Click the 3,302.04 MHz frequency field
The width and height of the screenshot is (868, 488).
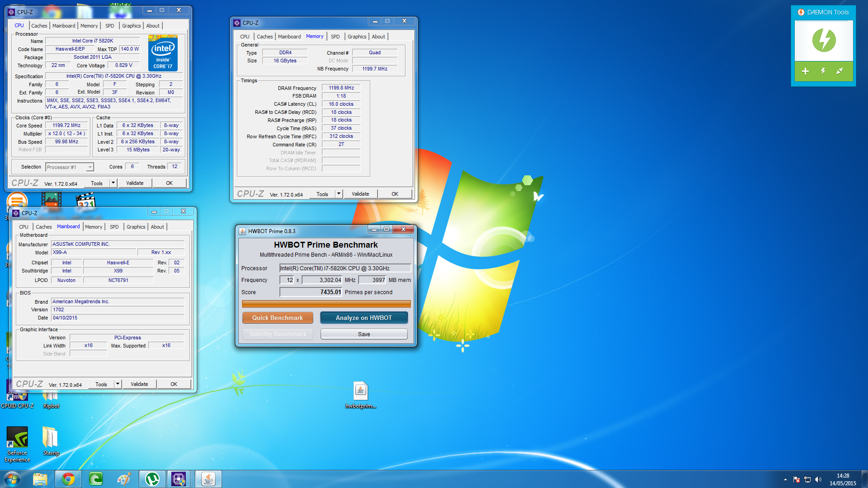(x=322, y=280)
